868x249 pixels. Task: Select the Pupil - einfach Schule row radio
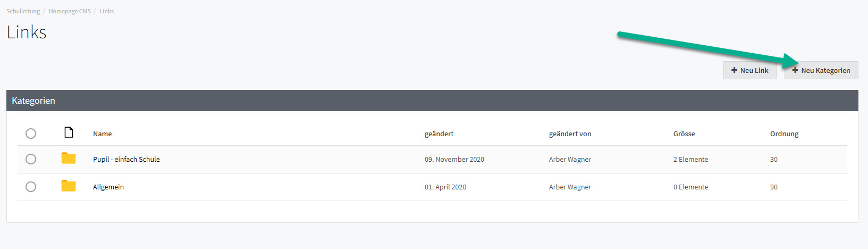pos(31,159)
